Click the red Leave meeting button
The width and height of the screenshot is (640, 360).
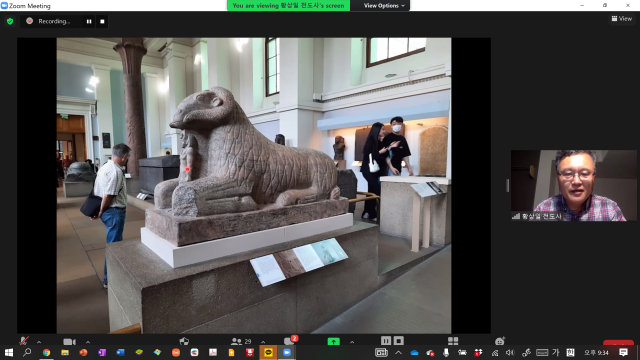click(618, 342)
